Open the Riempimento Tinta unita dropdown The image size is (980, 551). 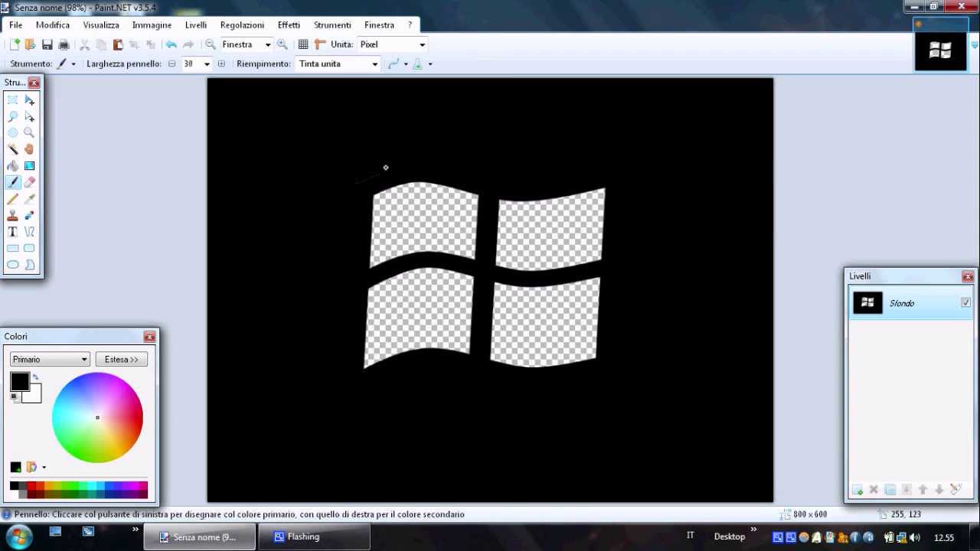[x=374, y=64]
